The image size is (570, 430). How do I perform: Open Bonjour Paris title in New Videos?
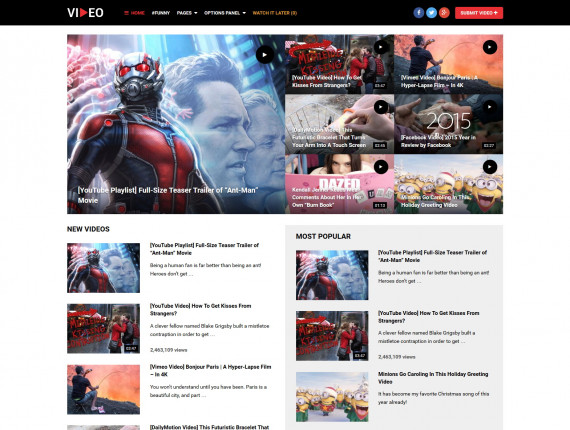point(210,370)
